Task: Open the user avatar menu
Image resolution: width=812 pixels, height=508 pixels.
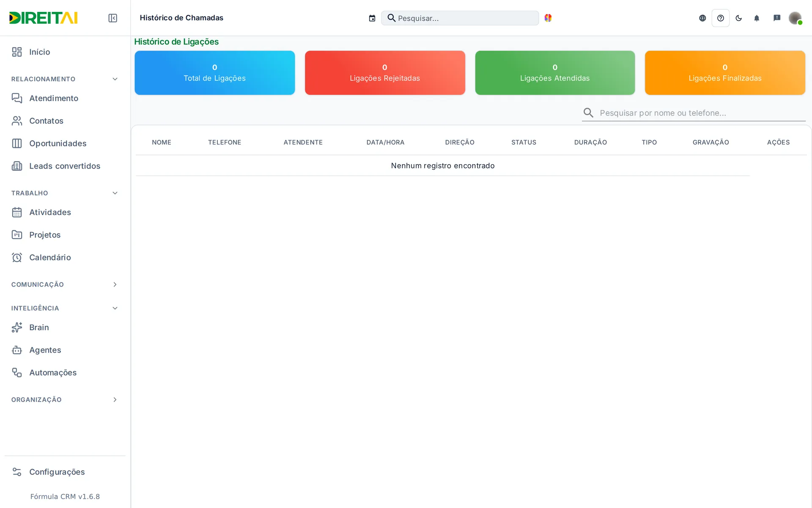Action: [795, 18]
